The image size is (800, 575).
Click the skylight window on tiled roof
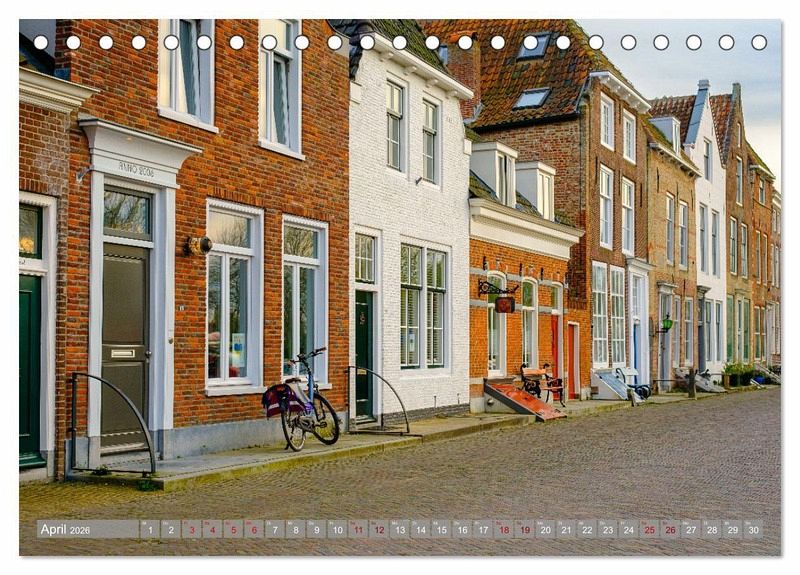532,98
